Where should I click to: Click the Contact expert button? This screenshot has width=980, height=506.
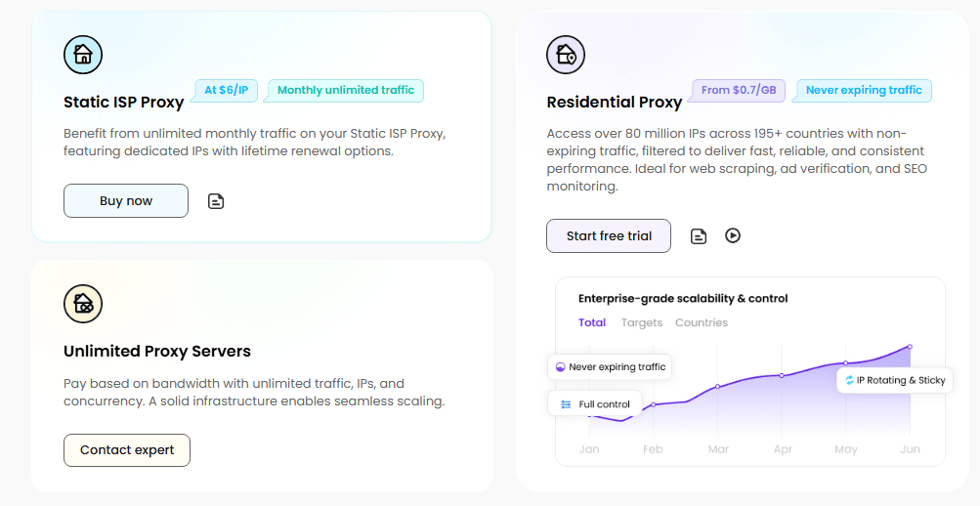(x=127, y=450)
